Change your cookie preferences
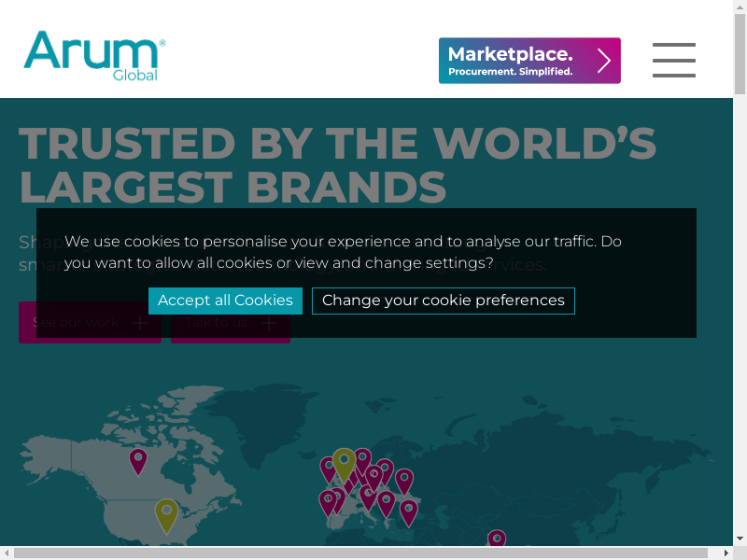 [x=443, y=301]
